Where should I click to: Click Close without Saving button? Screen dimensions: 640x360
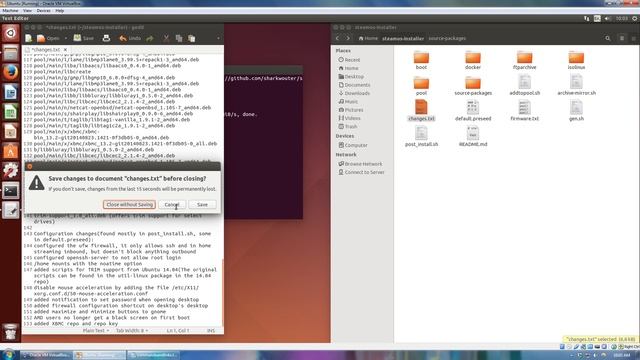coord(129,204)
